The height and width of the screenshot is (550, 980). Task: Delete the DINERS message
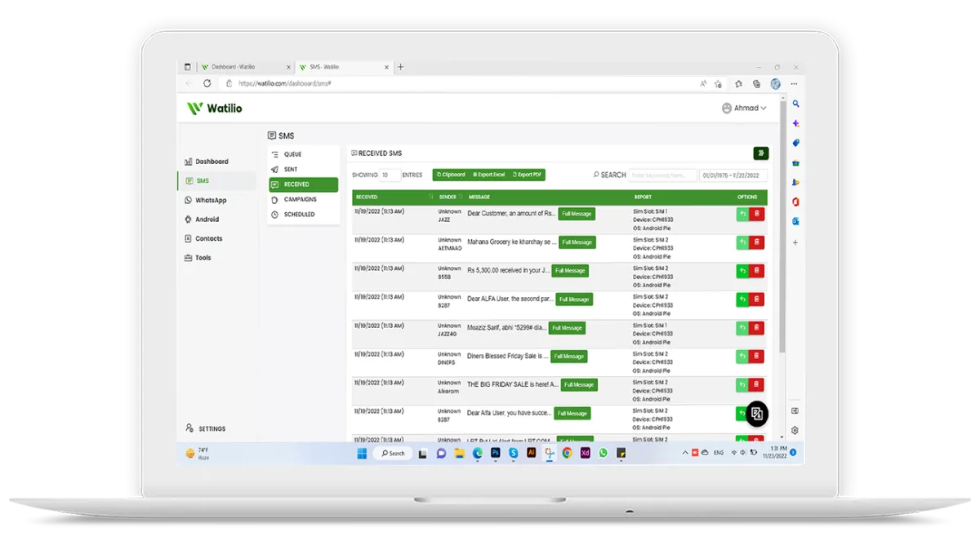coord(757,357)
